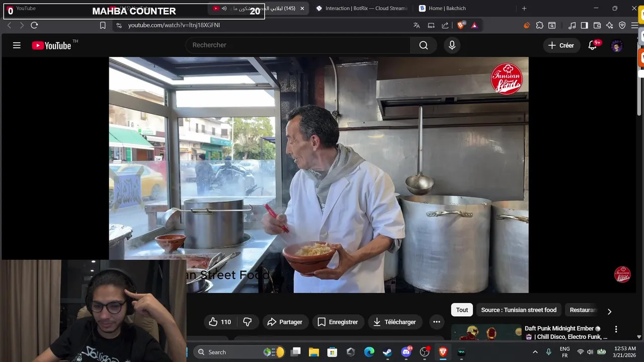Show next filter chips with the arrow
Image resolution: width=644 pixels, height=362 pixels.
pos(609,311)
